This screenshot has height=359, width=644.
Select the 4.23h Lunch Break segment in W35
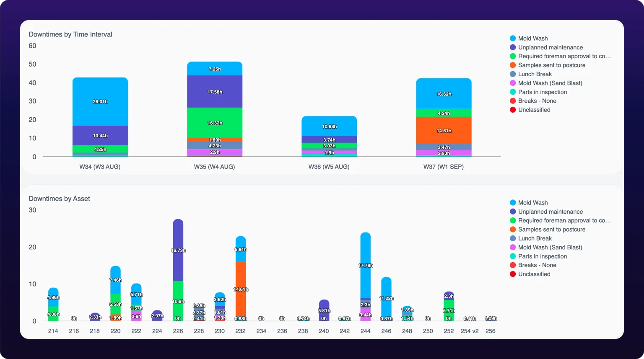tap(215, 145)
